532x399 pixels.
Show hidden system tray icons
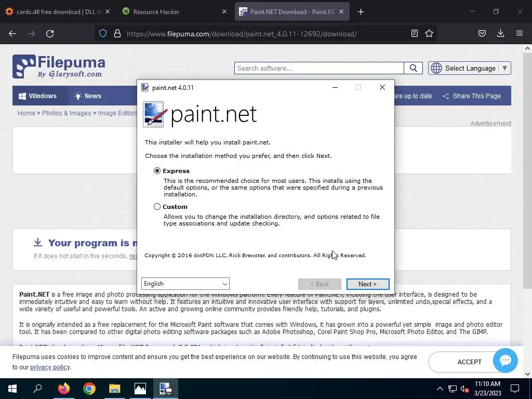440,389
